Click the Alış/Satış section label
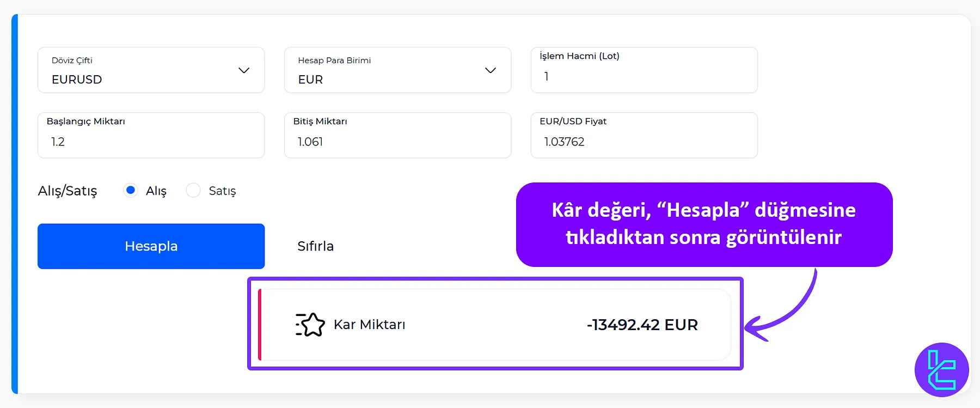This screenshot has height=408, width=980. (x=68, y=191)
